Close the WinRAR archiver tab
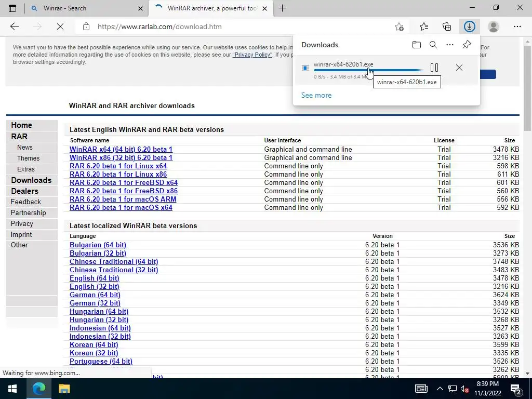532x399 pixels. coord(265,8)
